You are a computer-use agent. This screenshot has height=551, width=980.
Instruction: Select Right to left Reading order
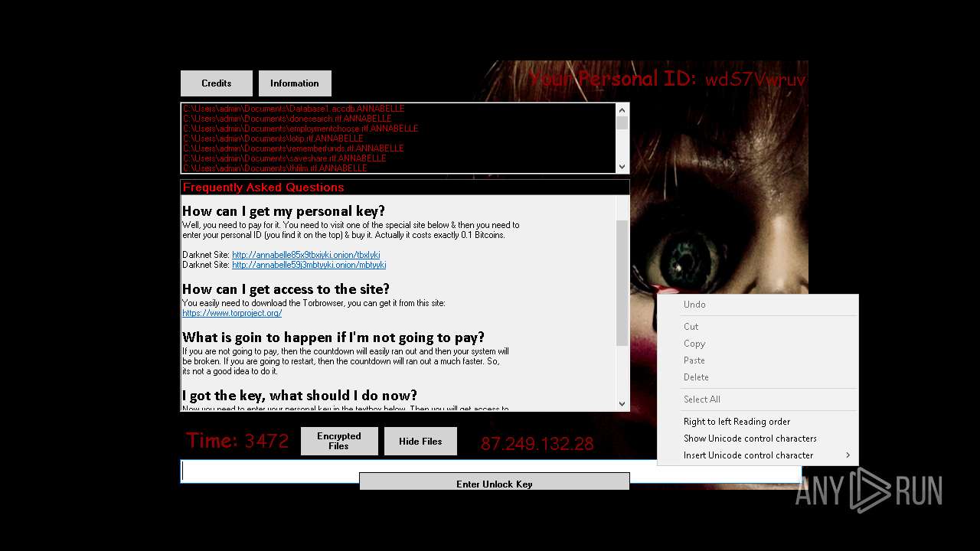(758, 422)
